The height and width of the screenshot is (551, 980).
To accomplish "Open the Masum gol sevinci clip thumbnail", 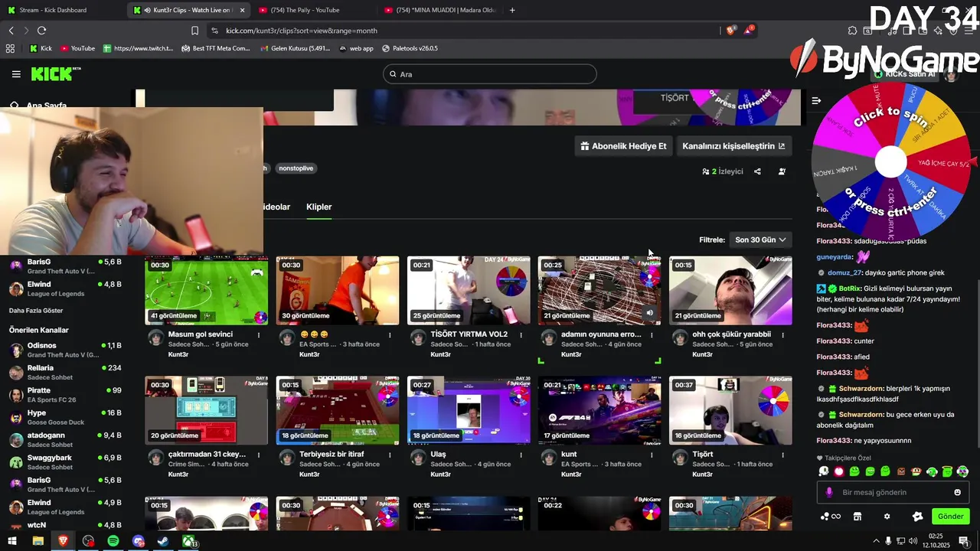I will [x=207, y=291].
